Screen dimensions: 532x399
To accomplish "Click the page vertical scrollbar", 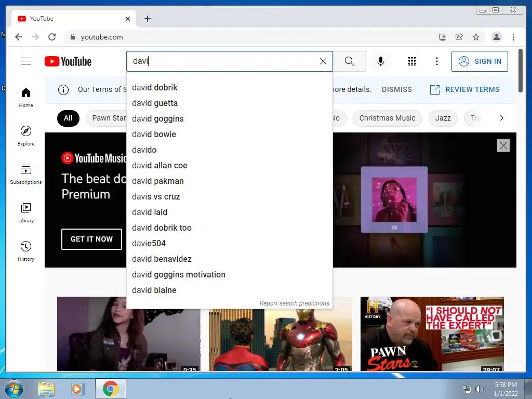I will pyautogui.click(x=521, y=71).
